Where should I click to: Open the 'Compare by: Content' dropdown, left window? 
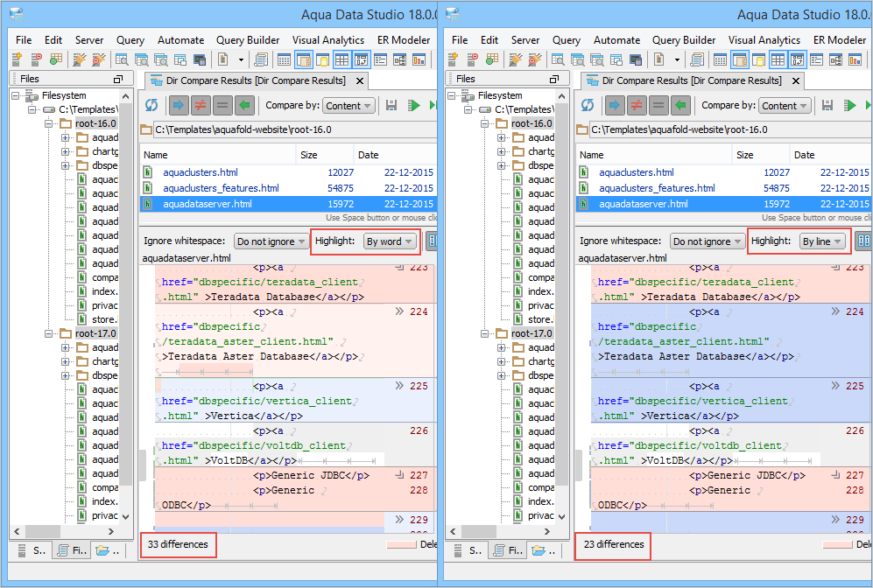348,106
